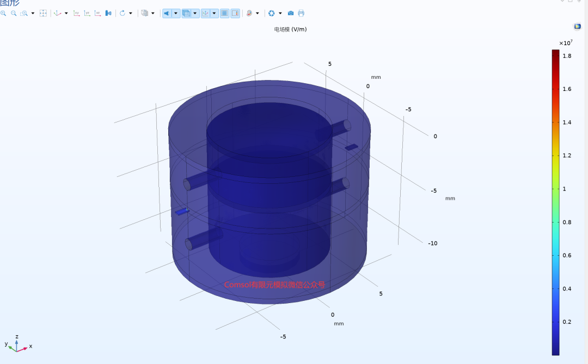Click the legend value '0.2'

coord(567,322)
